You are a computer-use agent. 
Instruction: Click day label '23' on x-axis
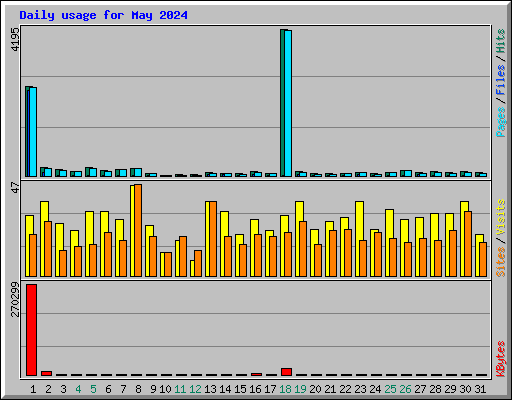point(360,389)
